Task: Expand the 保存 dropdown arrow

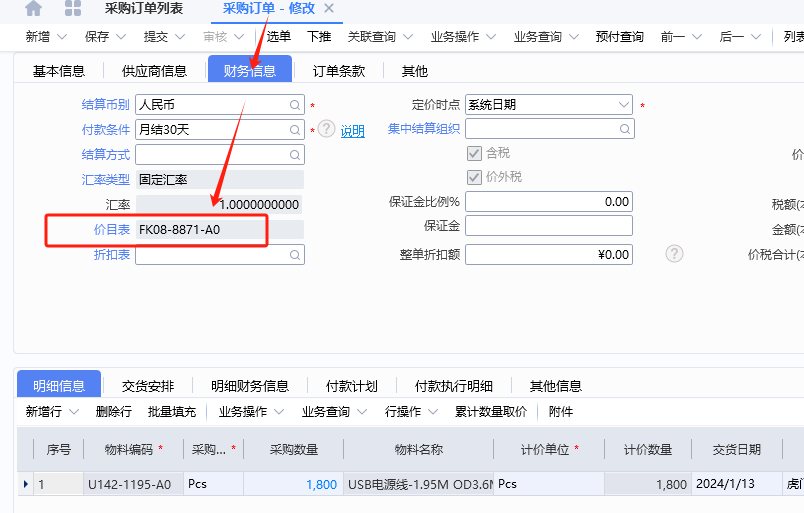Action: pyautogui.click(x=121, y=37)
